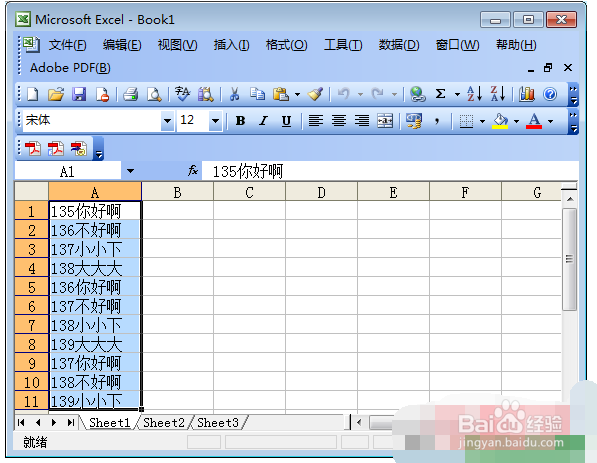Run the Spelling check icon
This screenshot has height=463, width=597.
[x=182, y=94]
